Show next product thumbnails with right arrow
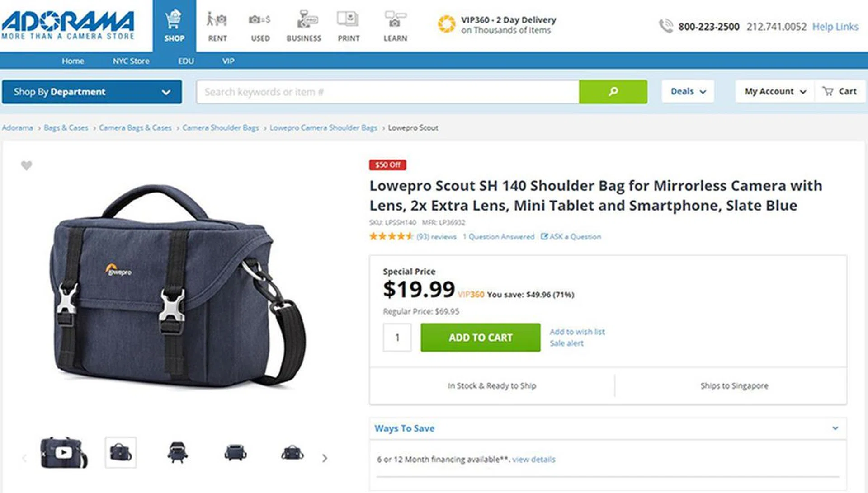Screen dimensions: 868x493 325,458
